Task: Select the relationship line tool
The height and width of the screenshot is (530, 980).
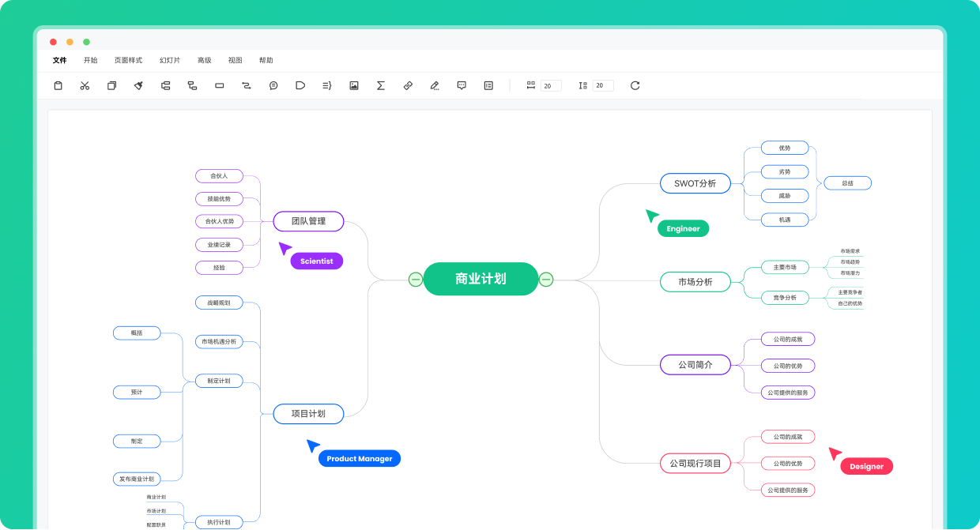Action: (246, 85)
